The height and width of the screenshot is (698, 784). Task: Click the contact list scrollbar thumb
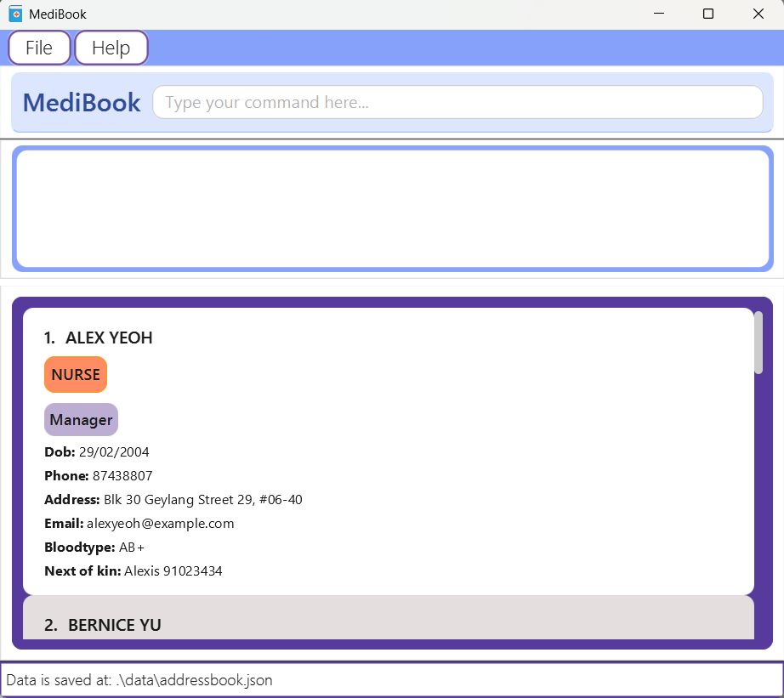click(x=758, y=343)
